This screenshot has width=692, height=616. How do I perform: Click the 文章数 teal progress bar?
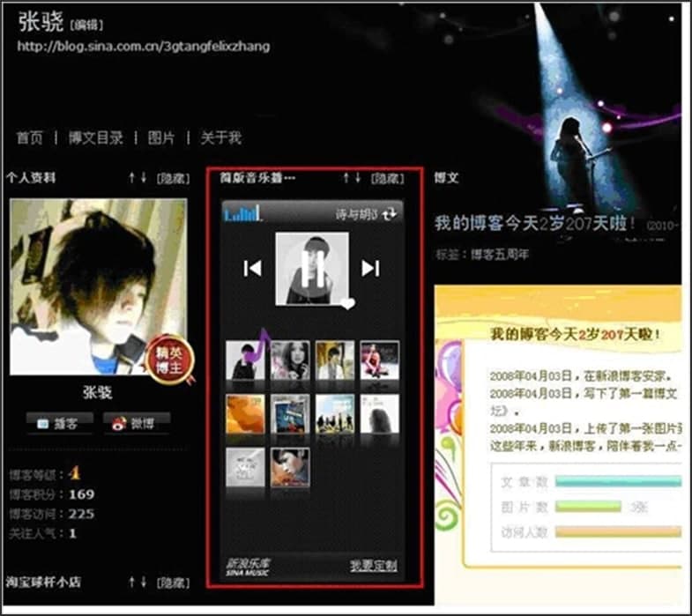coord(618,481)
